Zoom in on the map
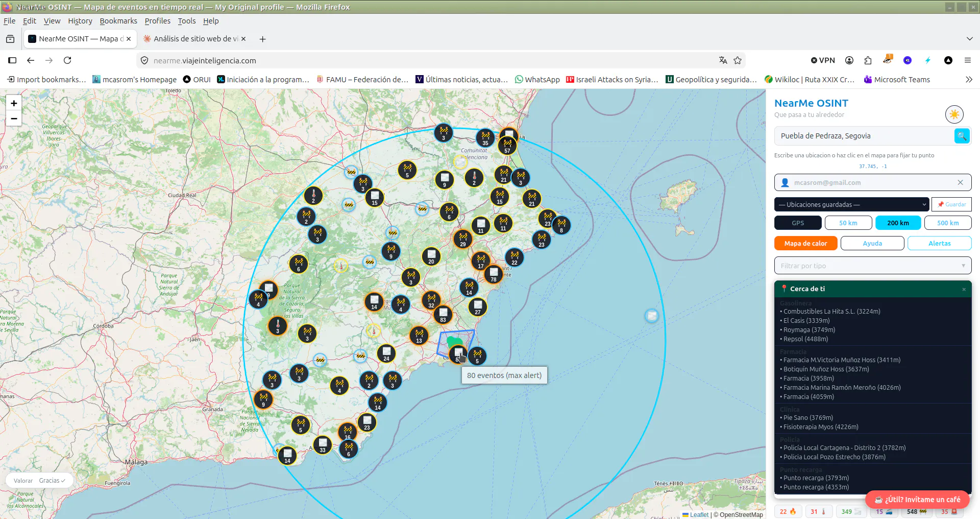Screen dimensions: 980x519 14,103
